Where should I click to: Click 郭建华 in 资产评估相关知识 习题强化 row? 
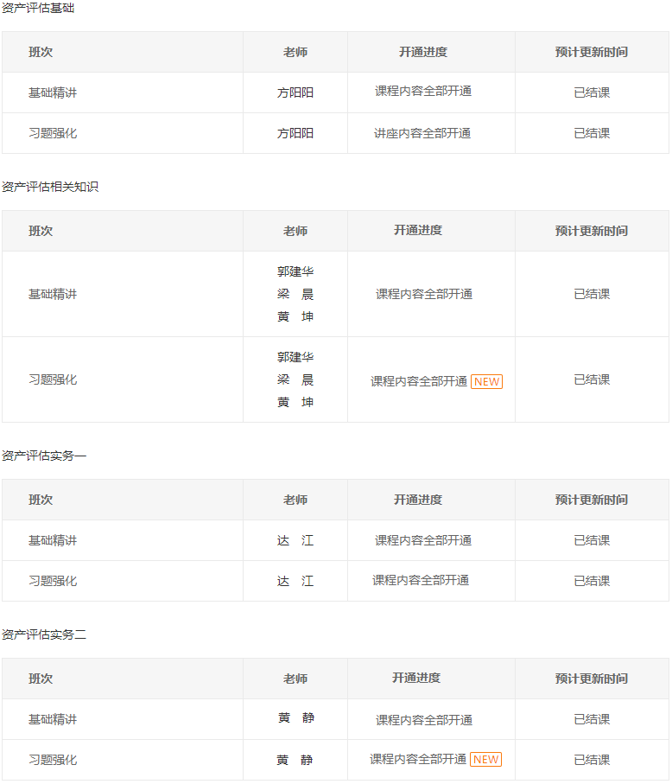point(295,357)
